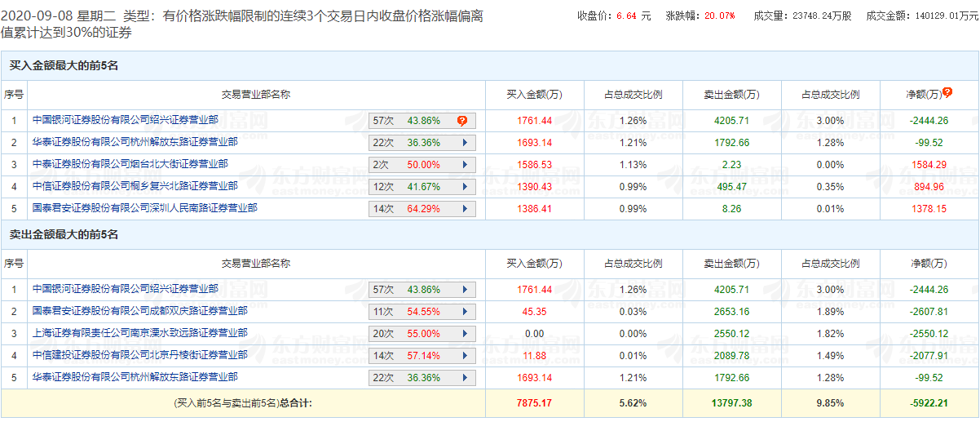Click the net amount 894.96
This screenshot has height=422, width=980.
(929, 187)
